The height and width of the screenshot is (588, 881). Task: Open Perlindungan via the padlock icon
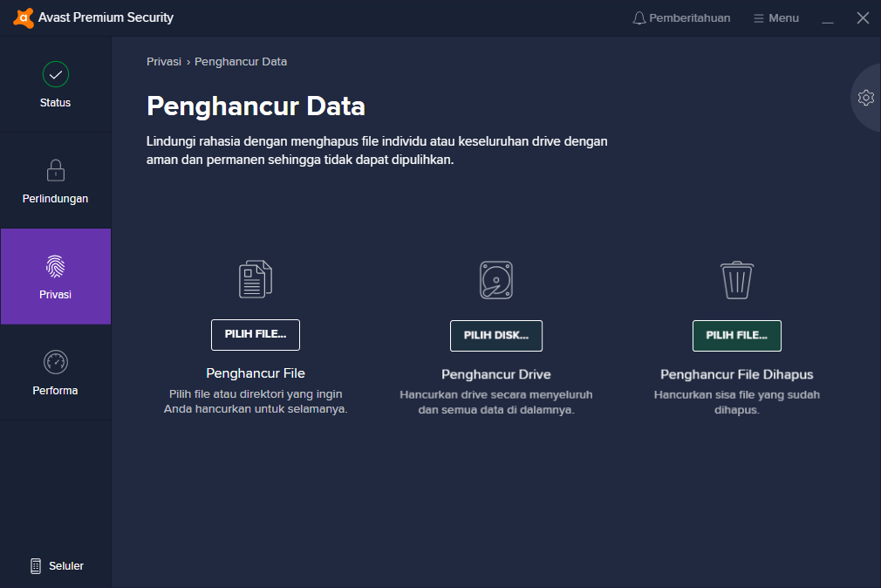[x=56, y=170]
